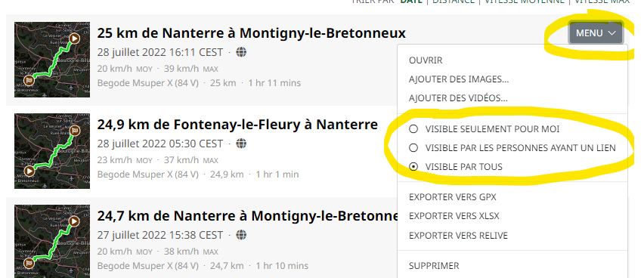The width and height of the screenshot is (644, 278).
Task: Choose Ajouter des images menu entry
Action: tap(459, 79)
